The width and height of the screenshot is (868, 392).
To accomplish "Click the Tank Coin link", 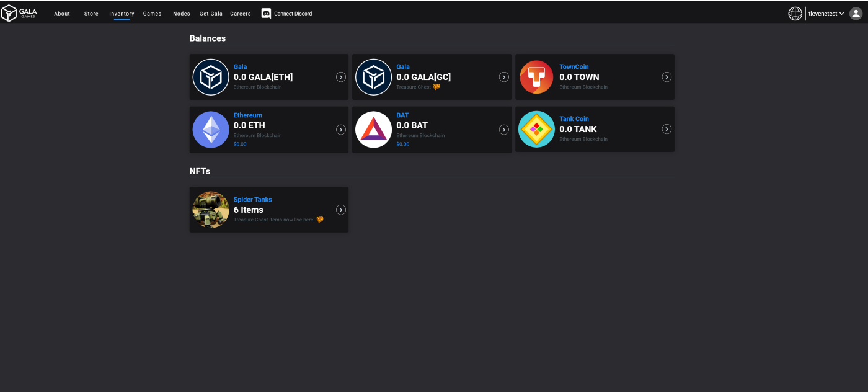I will 574,118.
